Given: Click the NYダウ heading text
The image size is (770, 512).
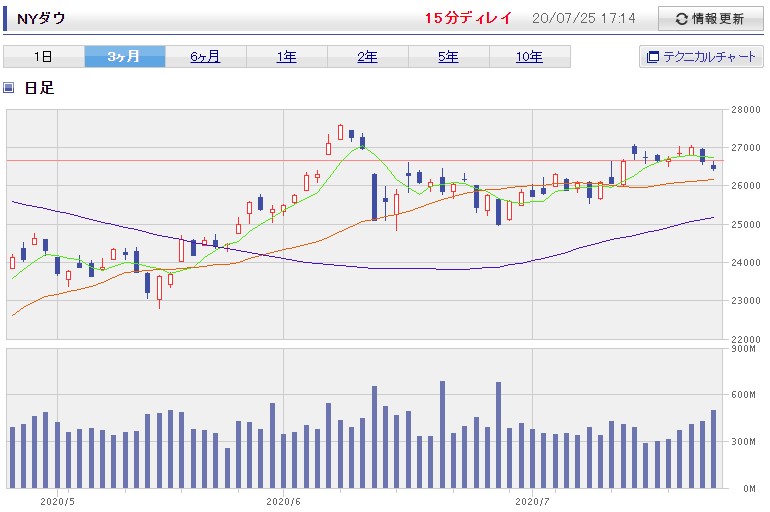Looking at the screenshot, I should pos(41,19).
